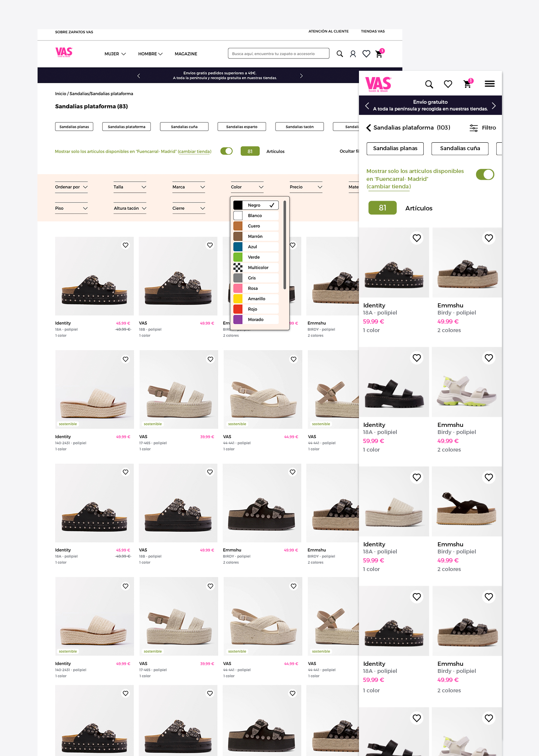Expand the Piso filter dropdown
The height and width of the screenshot is (756, 539).
(71, 209)
